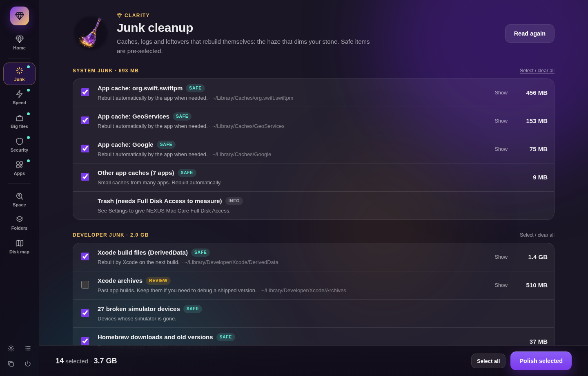Screen dimensions: 588x376
Task: Click the copy windows icon in sidebar
Action: [11, 364]
